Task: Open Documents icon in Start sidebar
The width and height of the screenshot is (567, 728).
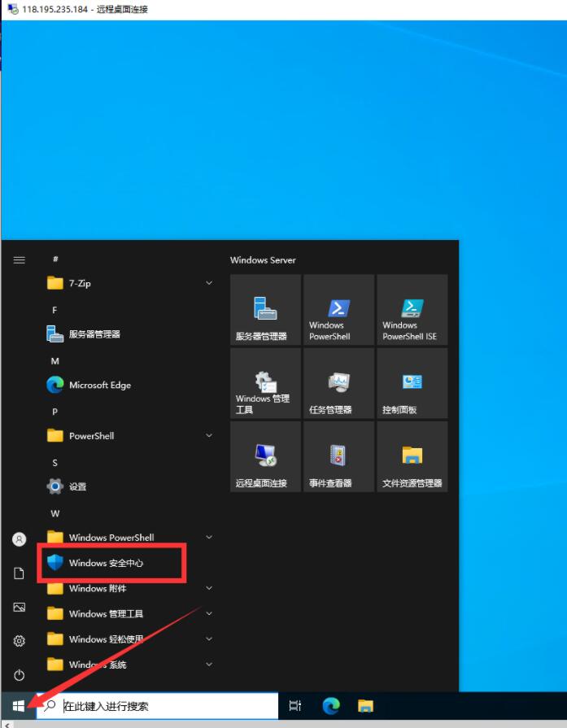Action: pyautogui.click(x=19, y=573)
